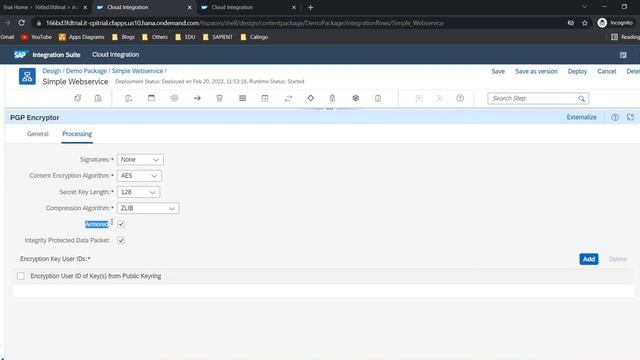The height and width of the screenshot is (360, 640).
Task: Open the call plus-box palette icon
Action: coord(265,98)
